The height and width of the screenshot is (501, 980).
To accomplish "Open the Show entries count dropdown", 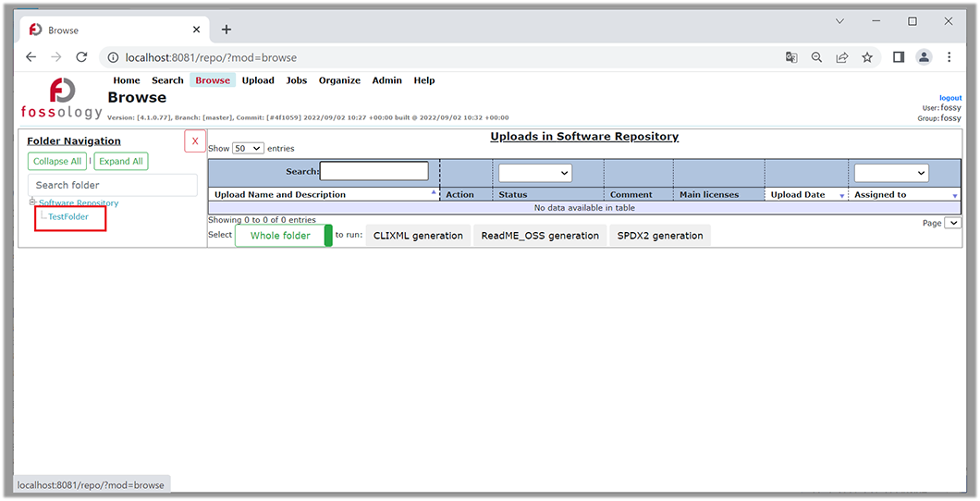I will click(248, 148).
